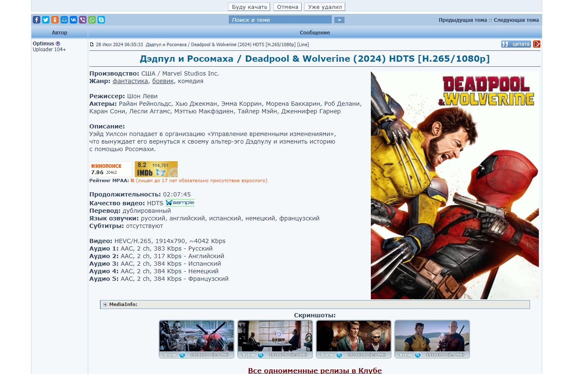Viewport: 588px width, 374px height.
Task: Click the Uploader 104+ rank text
Action: (x=50, y=49)
